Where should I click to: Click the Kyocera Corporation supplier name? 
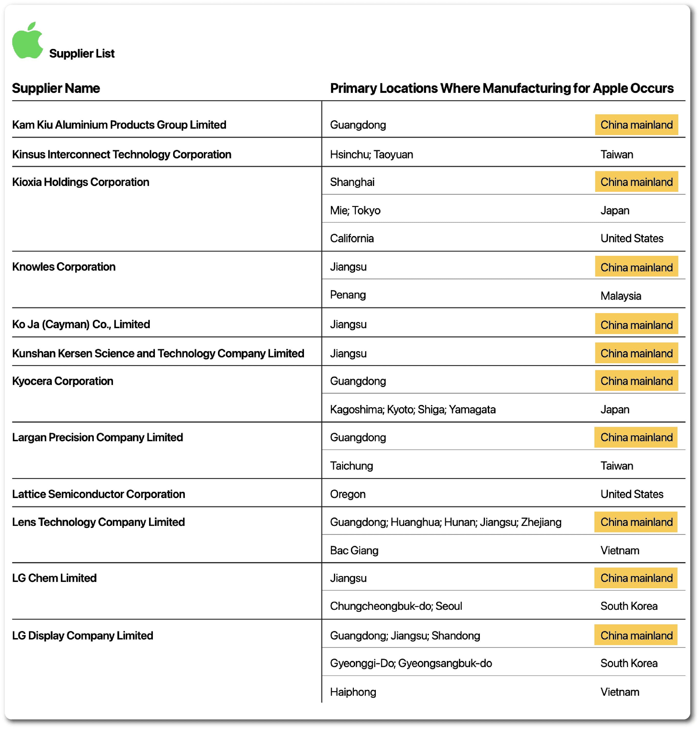click(62, 381)
